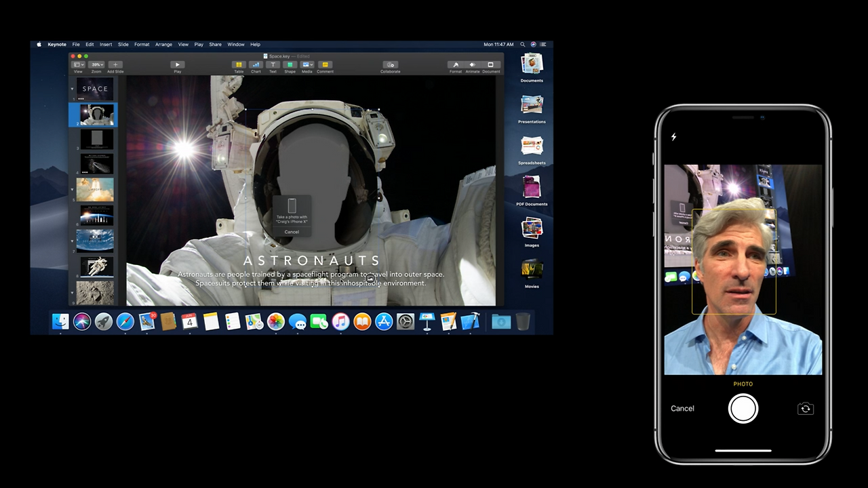Viewport: 868px width, 488px height.
Task: Launch Siri from the Dock
Action: [x=82, y=321]
